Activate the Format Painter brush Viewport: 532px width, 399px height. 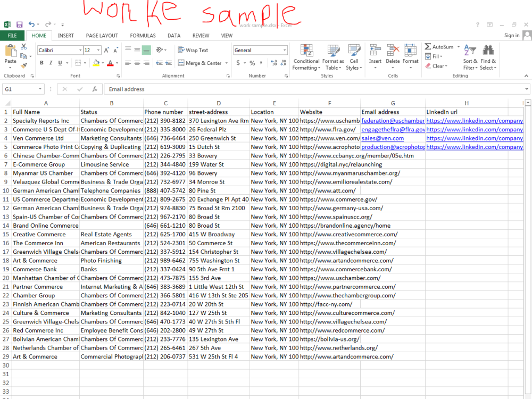[24, 65]
